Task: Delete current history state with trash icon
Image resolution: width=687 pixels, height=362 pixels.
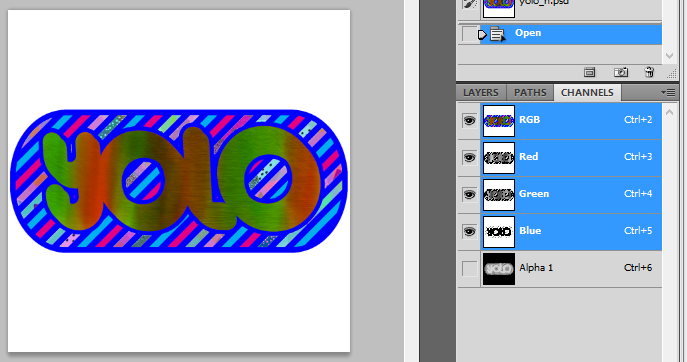Action: click(x=649, y=72)
